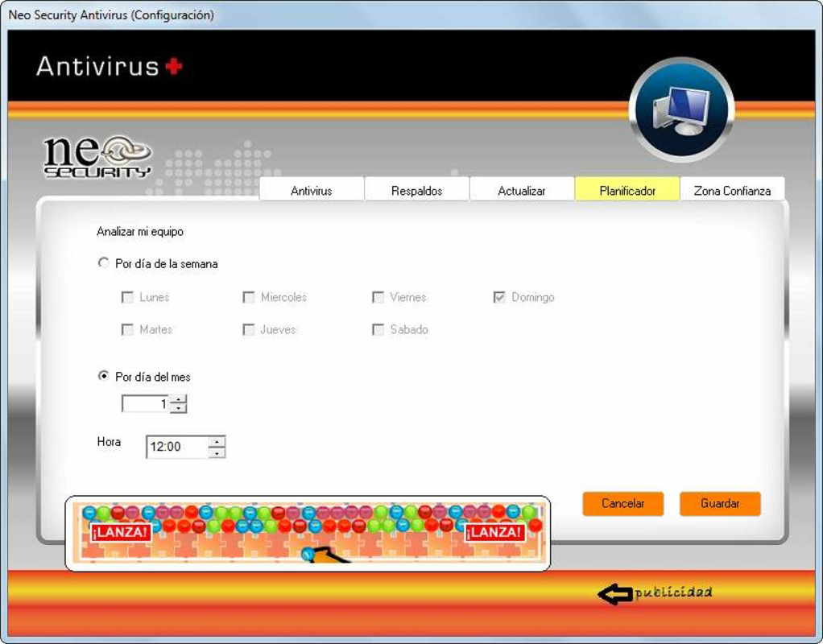Screen dimensions: 823x644
Task: Click the Analizar mi equipo label
Action: click(140, 232)
